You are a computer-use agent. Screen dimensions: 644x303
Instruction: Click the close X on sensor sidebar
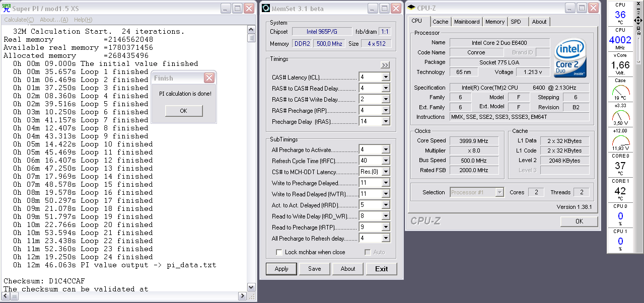(638, 4)
